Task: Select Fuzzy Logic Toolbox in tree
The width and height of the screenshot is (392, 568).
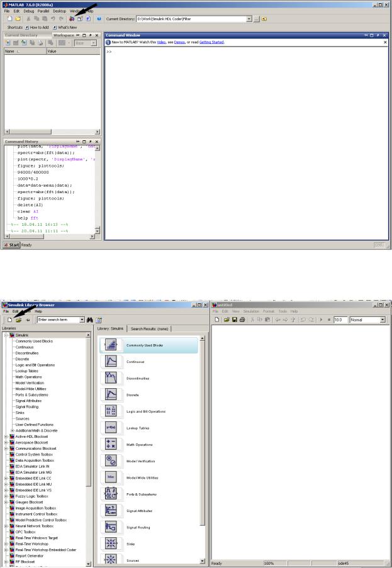Action: 31,496
